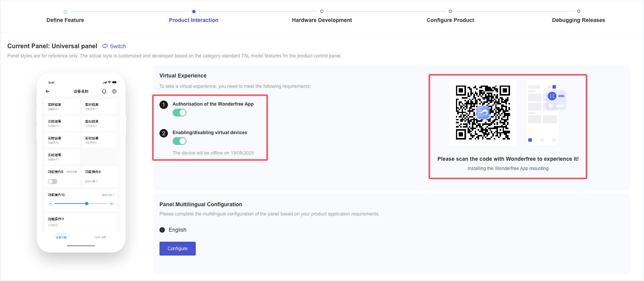The height and width of the screenshot is (281, 644).
Task: Click the Panel Multilingual Configuration heading
Action: pos(201,204)
